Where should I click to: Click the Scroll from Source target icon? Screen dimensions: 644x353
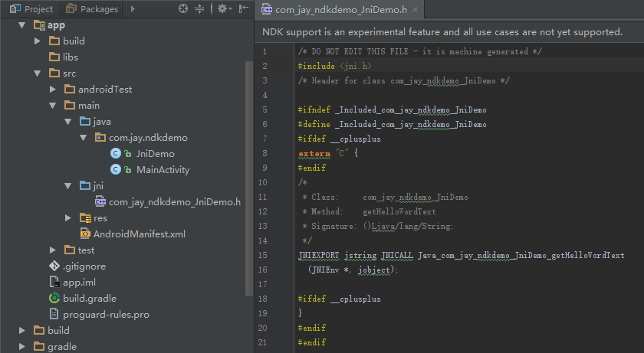click(x=182, y=8)
